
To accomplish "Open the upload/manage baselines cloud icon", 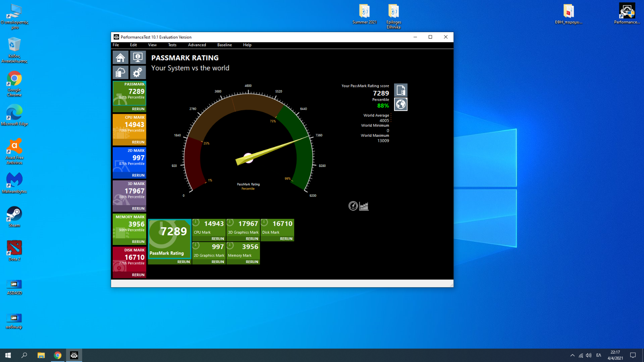I will (x=120, y=72).
